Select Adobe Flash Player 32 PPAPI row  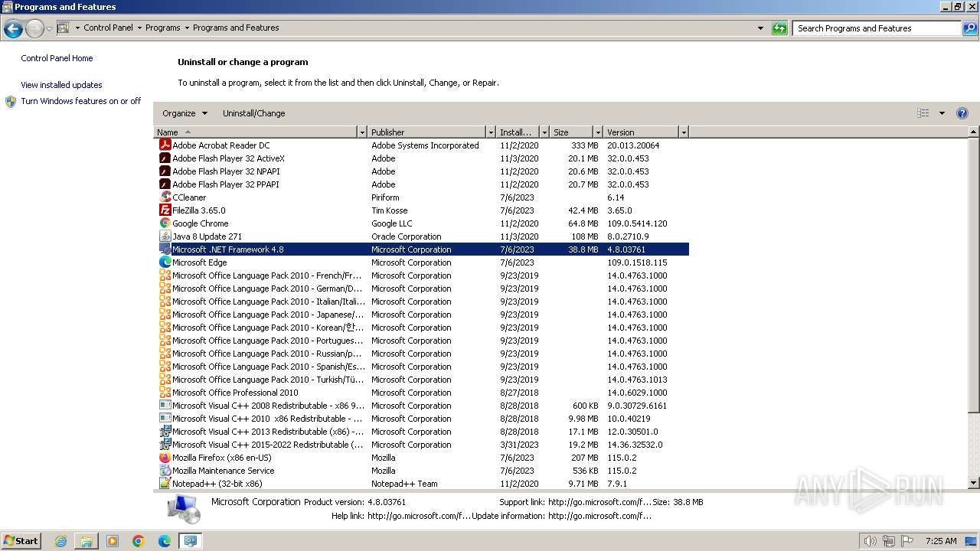coord(423,184)
